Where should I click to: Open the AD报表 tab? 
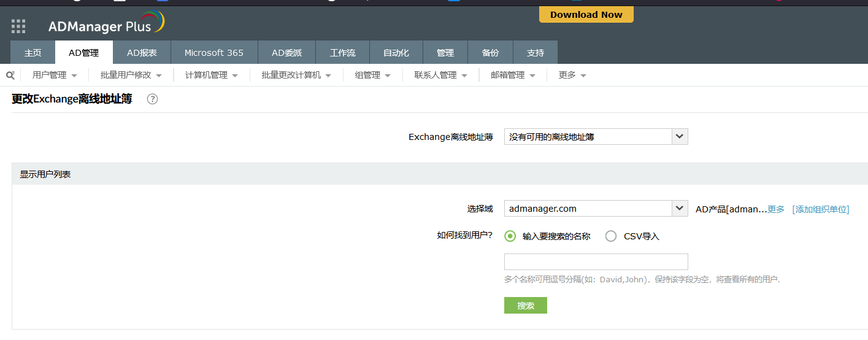pyautogui.click(x=142, y=53)
